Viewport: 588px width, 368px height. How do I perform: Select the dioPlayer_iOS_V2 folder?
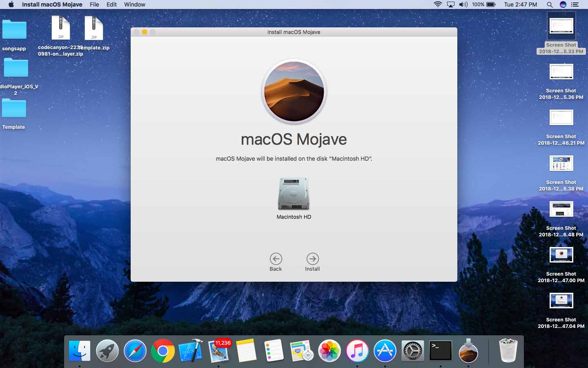[x=16, y=68]
